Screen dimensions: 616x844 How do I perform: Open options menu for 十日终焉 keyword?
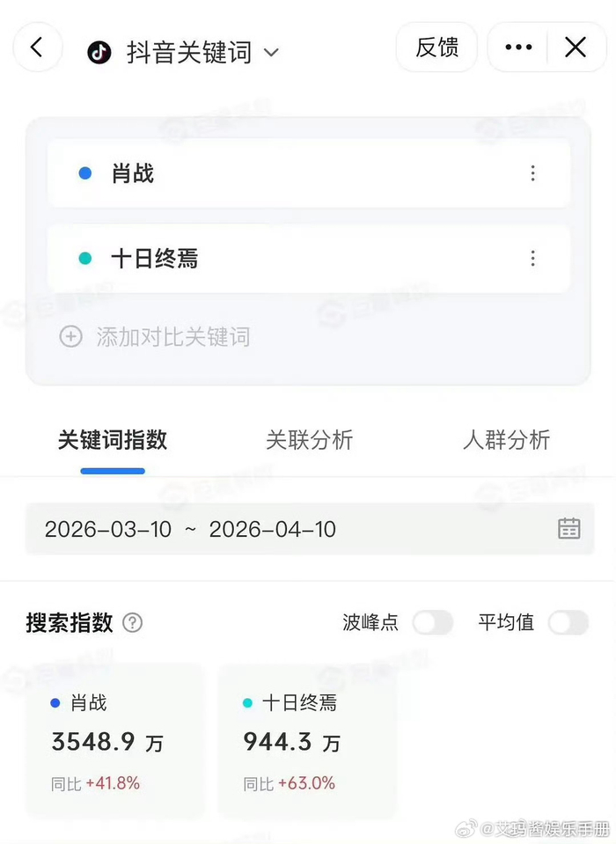coord(532,259)
